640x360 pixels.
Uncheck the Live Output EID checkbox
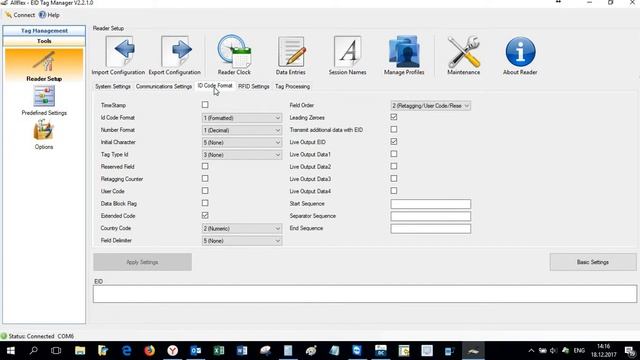click(x=393, y=142)
